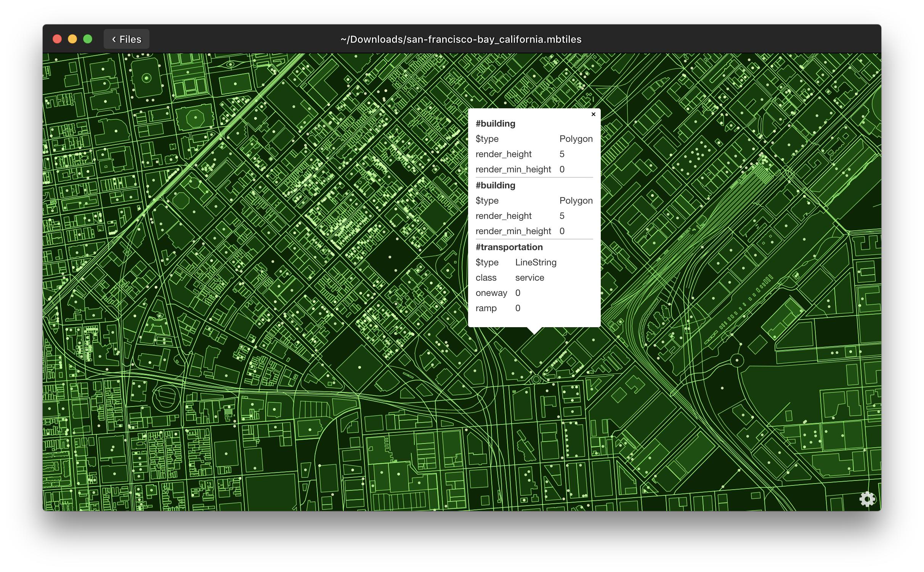Click the red close window button

(57, 39)
